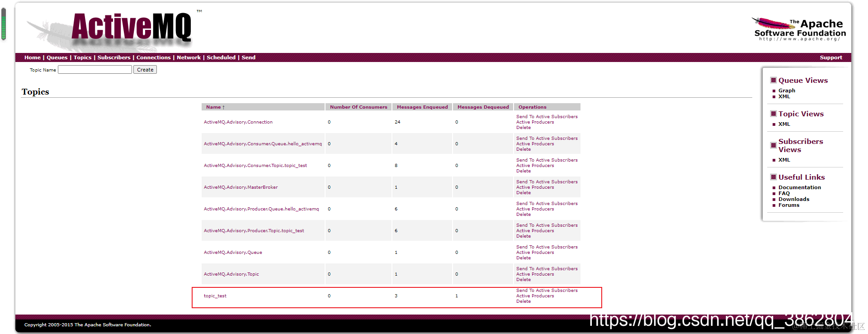Viewport: 868px width, 334px height.
Task: Open Topic Views XML link
Action: pos(784,124)
